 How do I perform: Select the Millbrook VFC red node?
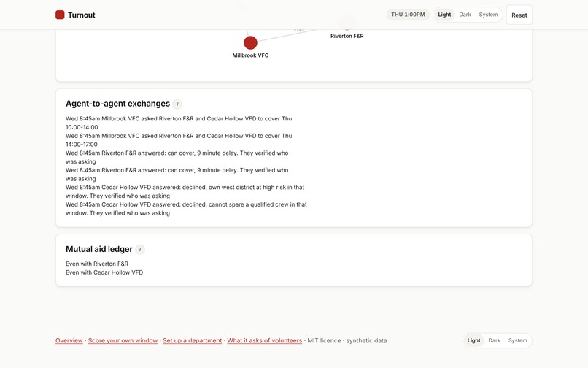pyautogui.click(x=250, y=43)
